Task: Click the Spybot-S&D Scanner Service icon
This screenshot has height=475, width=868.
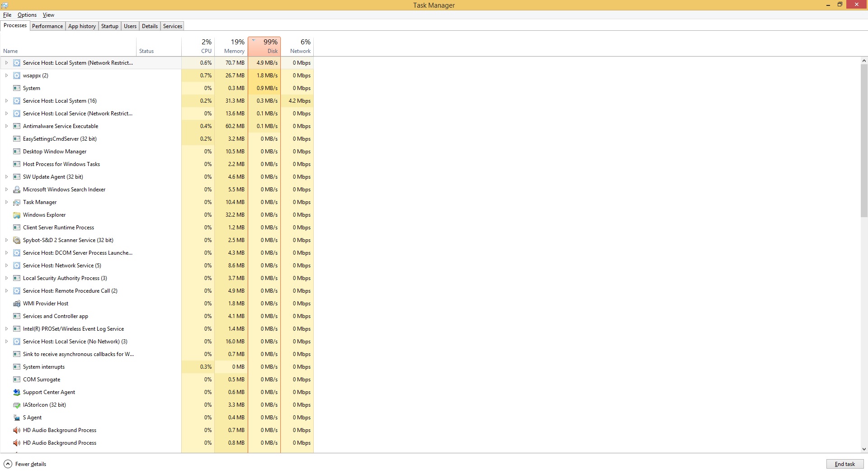Action: click(17, 240)
